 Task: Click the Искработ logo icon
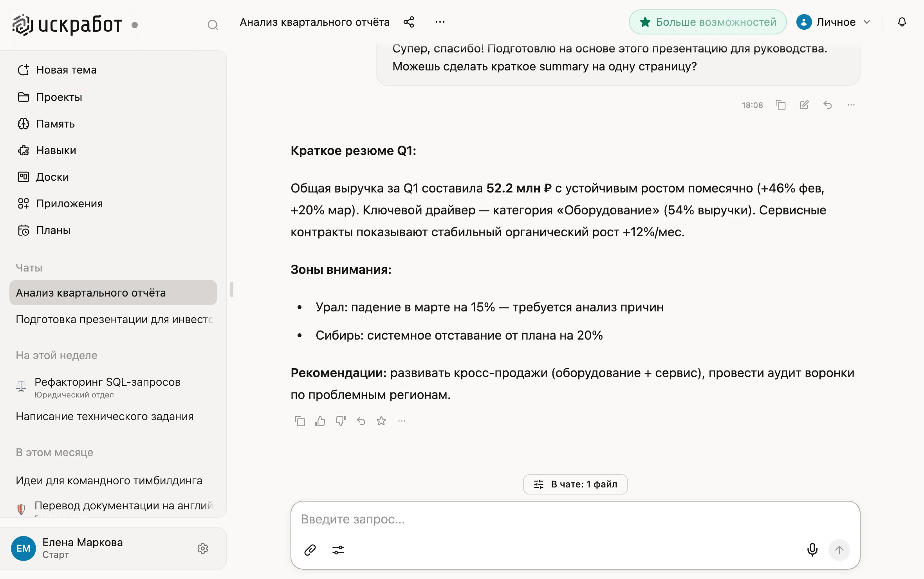pos(22,25)
